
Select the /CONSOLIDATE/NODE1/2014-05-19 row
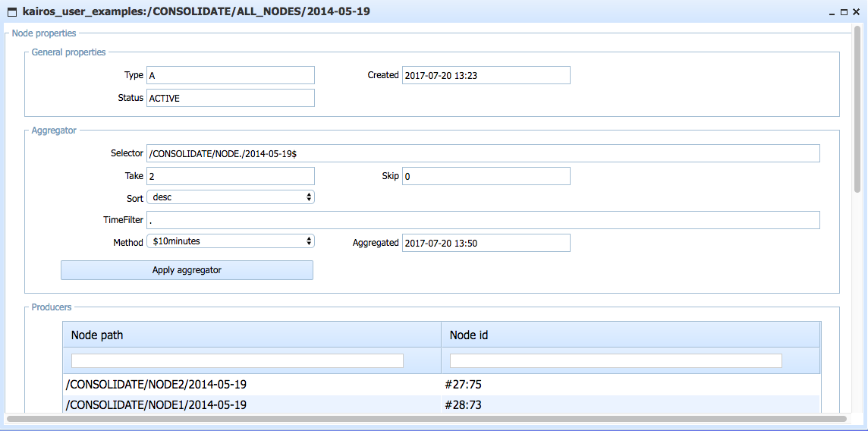[441, 405]
